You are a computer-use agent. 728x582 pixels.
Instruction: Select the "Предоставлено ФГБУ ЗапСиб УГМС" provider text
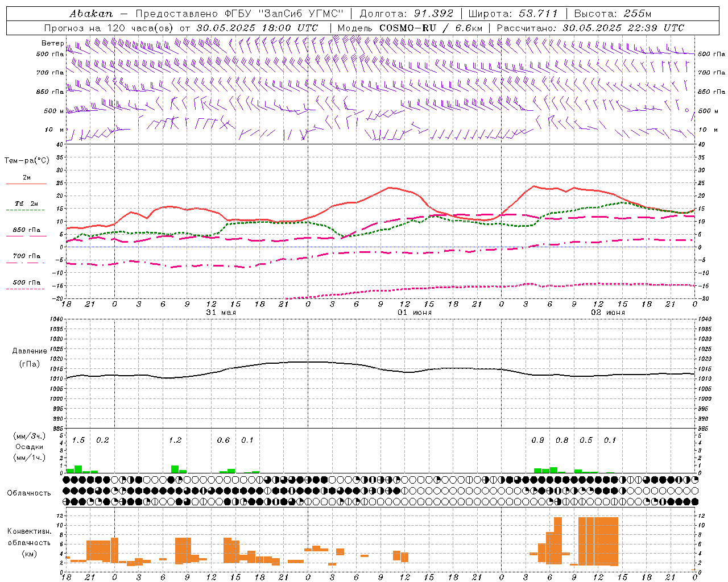(239, 14)
